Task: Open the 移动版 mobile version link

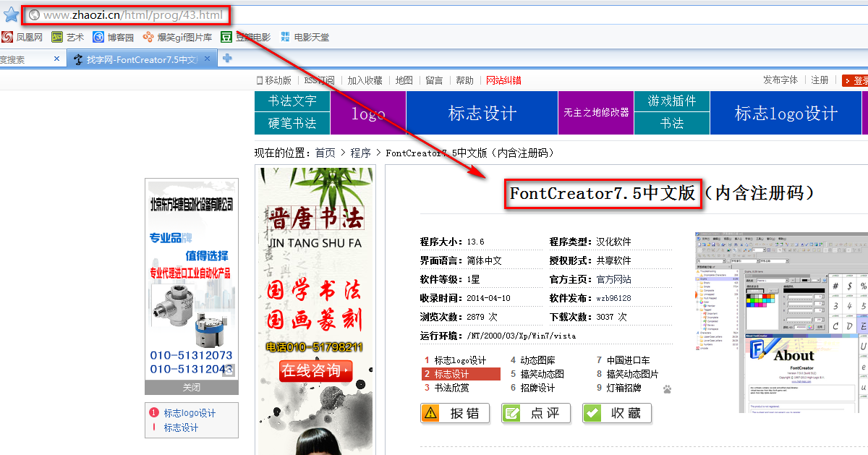Action: [x=274, y=80]
